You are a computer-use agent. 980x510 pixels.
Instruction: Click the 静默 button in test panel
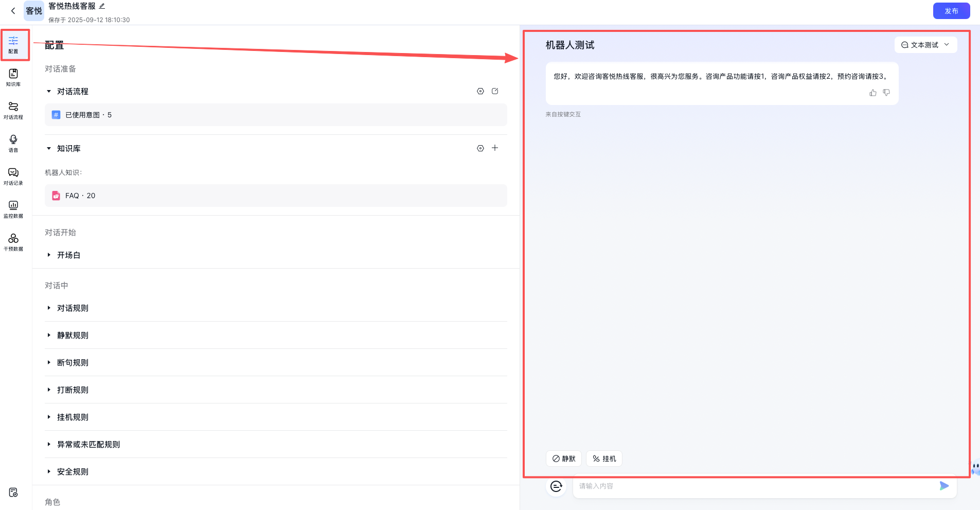click(x=563, y=459)
